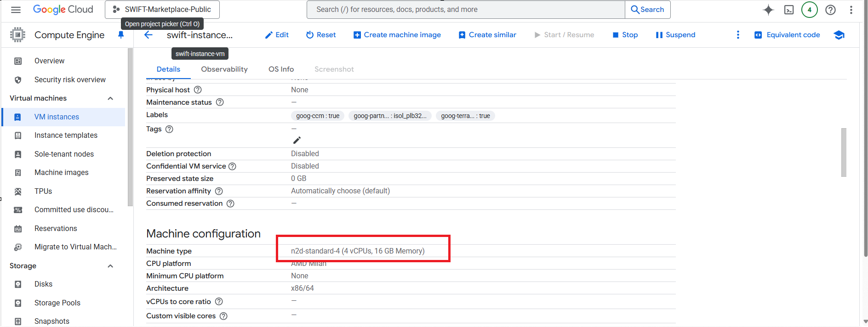Viewport: 868px width, 327px height.
Task: Click the Stop button
Action: tap(625, 35)
